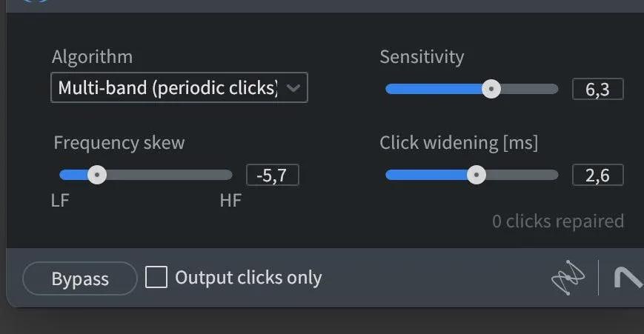This screenshot has height=334, width=644.
Task: Click the blue filled part of Sensitivity track
Action: [x=434, y=89]
